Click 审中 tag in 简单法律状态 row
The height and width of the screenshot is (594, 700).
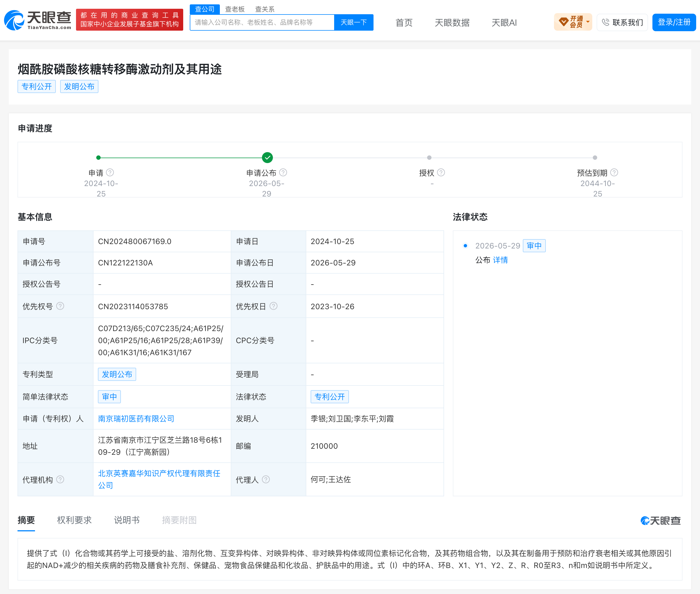[109, 397]
